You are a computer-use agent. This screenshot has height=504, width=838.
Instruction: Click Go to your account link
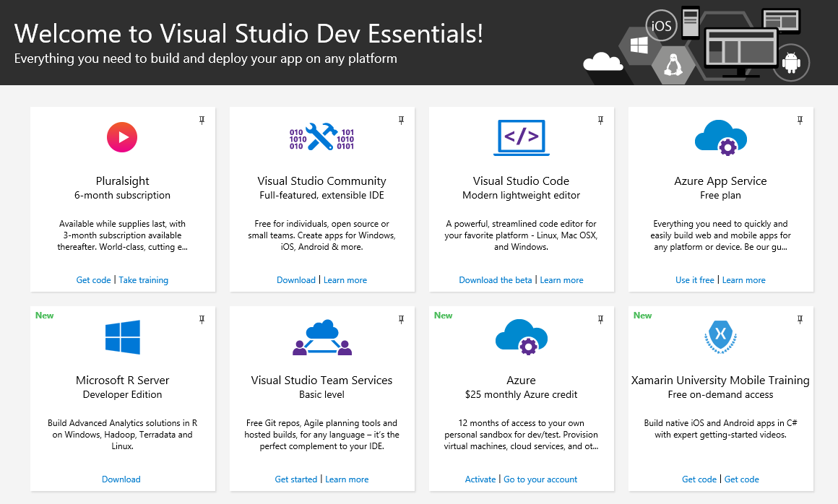[x=540, y=479]
